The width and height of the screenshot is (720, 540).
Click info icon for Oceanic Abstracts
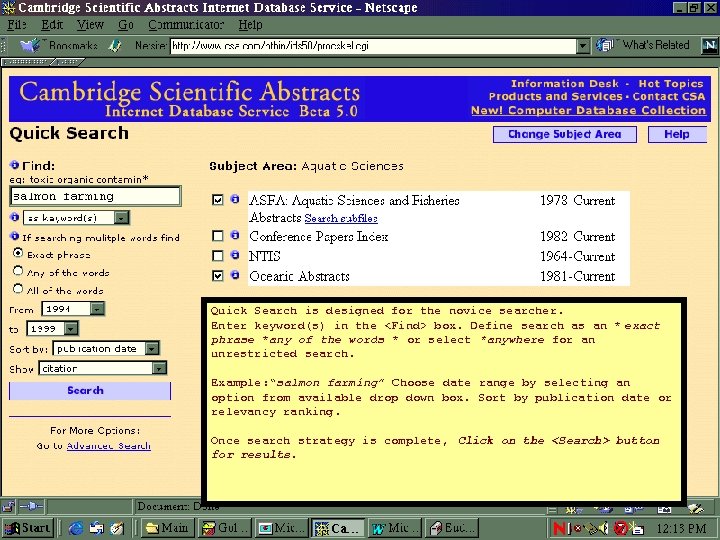pyautogui.click(x=235, y=275)
